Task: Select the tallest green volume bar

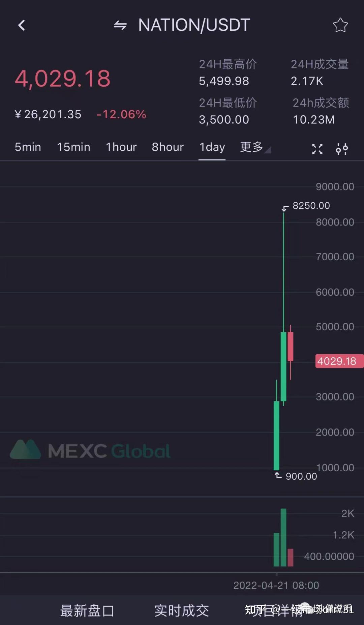Action: (283, 537)
